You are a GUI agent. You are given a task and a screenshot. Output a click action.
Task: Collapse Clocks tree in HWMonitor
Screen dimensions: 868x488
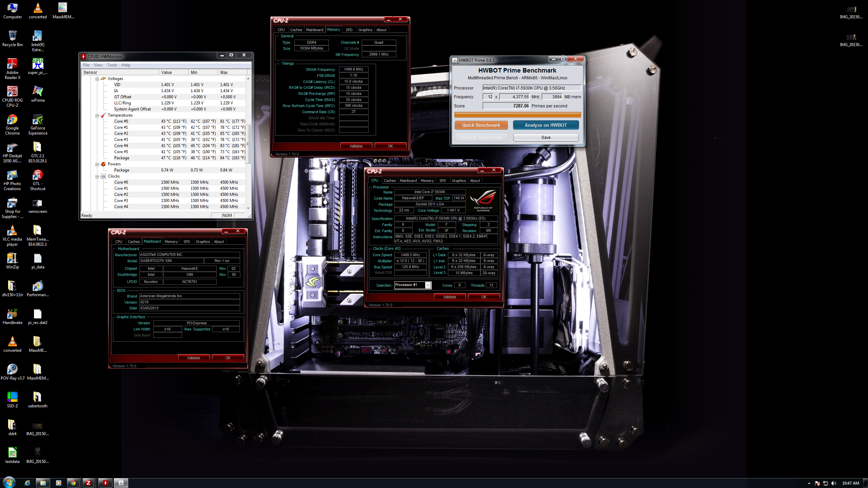[x=97, y=176]
